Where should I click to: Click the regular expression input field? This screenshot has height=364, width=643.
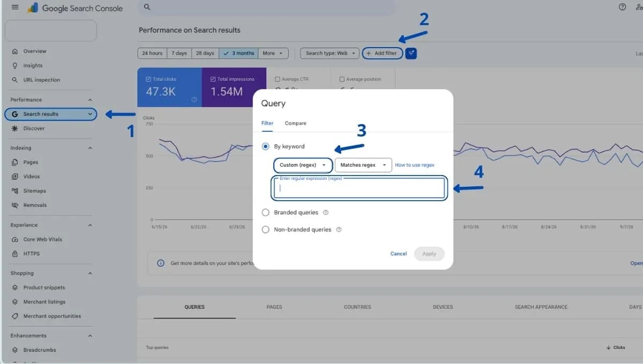coord(359,188)
